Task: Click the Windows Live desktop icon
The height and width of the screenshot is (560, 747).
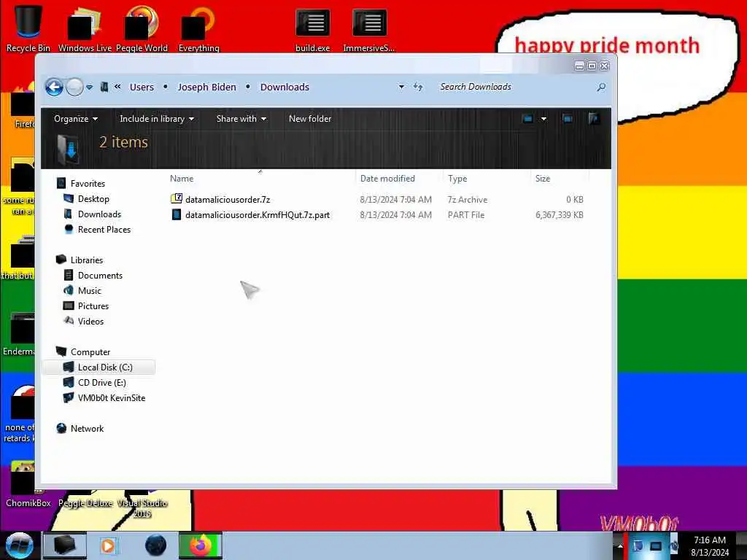Action: [85, 28]
